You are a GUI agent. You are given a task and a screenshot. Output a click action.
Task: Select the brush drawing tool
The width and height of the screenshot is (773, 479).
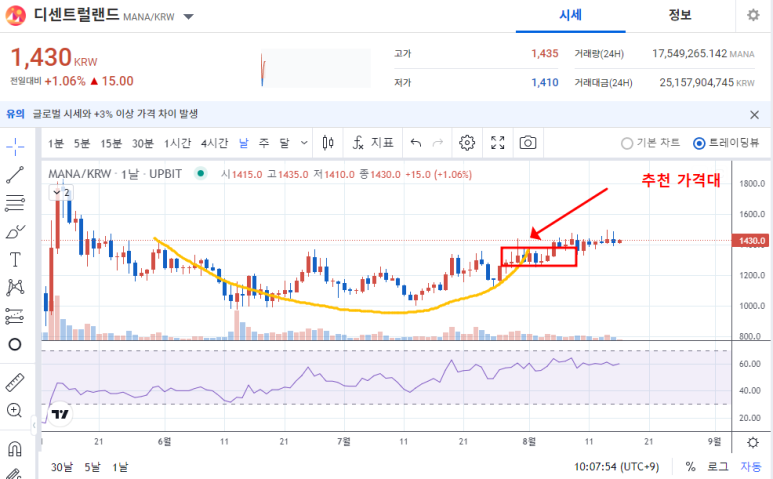click(15, 231)
